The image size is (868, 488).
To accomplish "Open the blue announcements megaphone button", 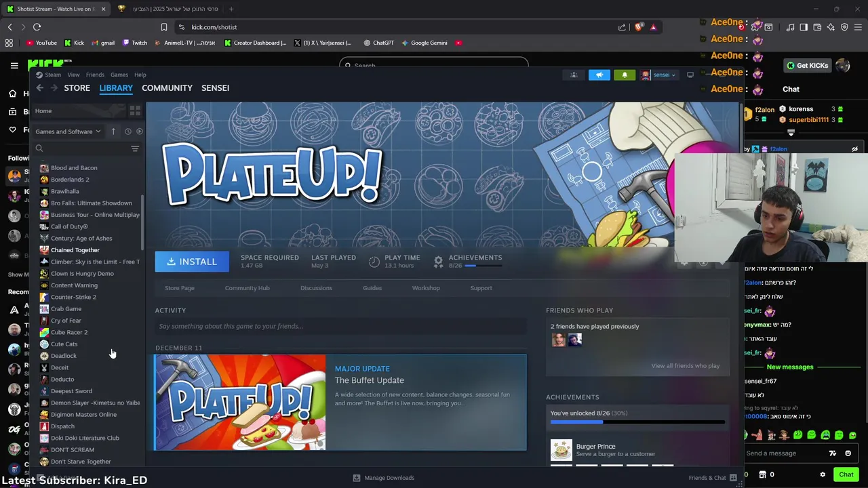I will 599,75.
